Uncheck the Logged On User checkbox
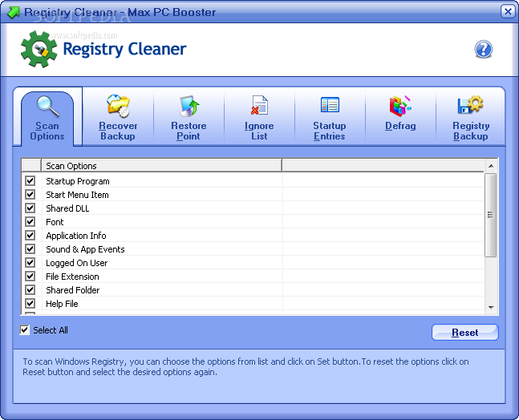Screen dimensions: 519x420 tap(30, 262)
